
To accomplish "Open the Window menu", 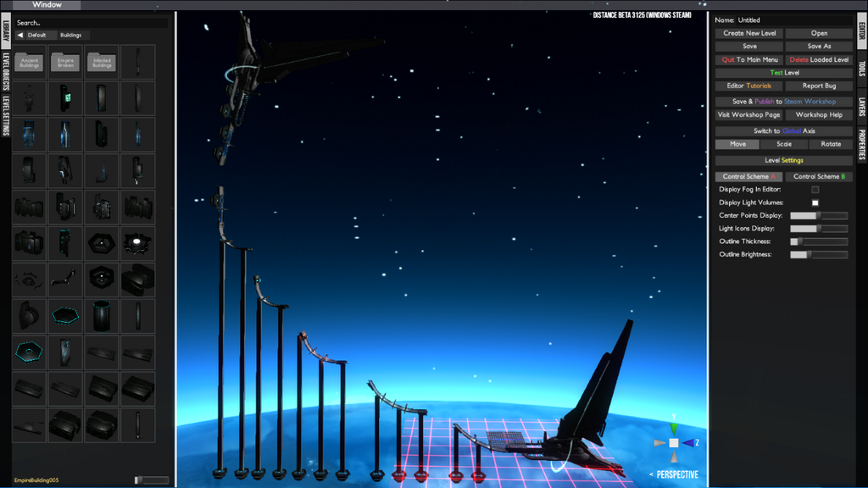I will coord(47,5).
